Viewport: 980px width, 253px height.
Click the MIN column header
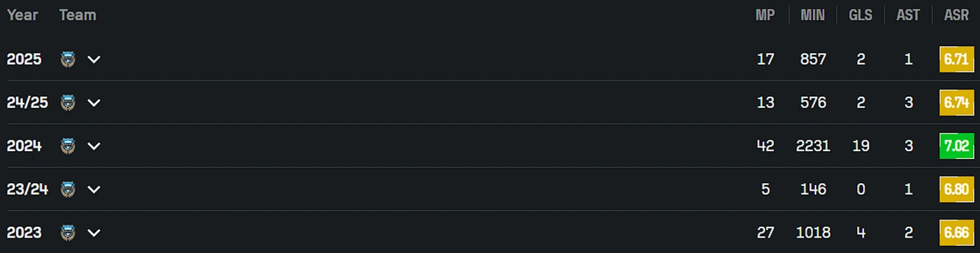pos(813,15)
